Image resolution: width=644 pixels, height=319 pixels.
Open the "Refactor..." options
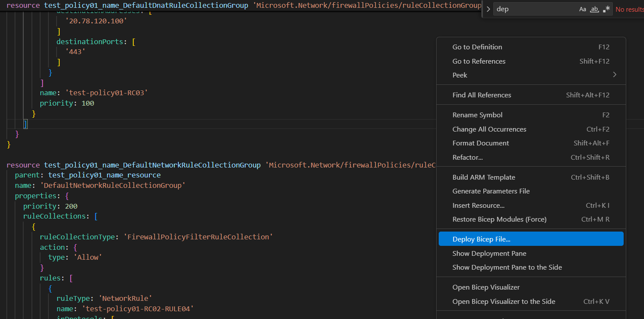coord(470,157)
